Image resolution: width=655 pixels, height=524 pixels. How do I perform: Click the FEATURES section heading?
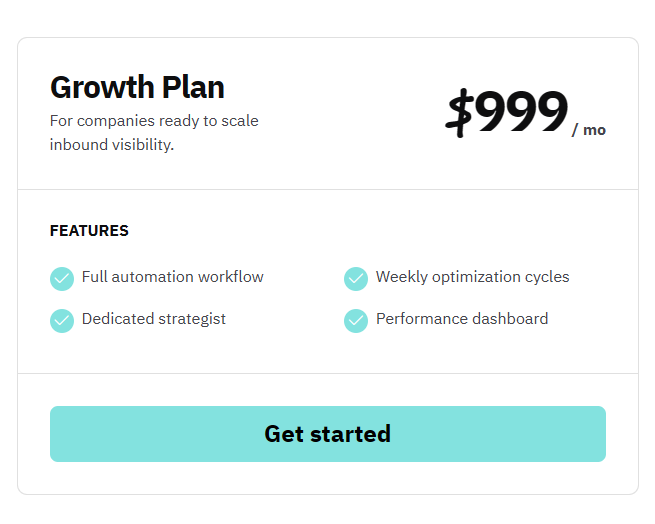point(89,231)
